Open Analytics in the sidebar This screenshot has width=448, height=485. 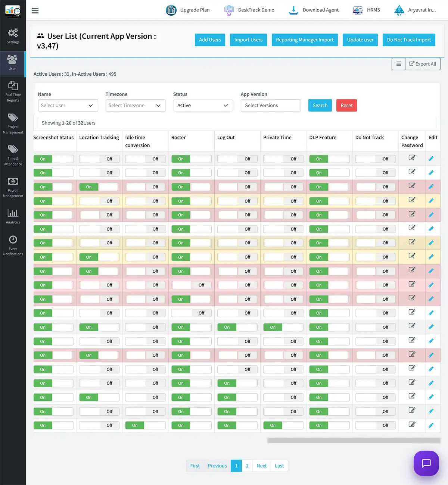pos(13,216)
